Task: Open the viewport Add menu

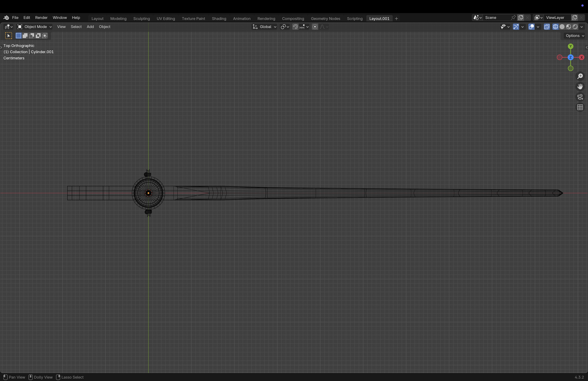Action: (90, 27)
